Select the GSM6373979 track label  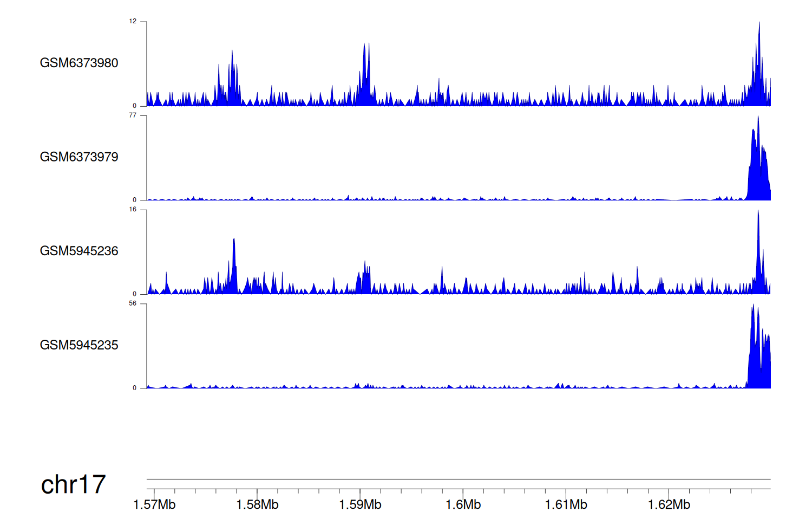tap(79, 157)
